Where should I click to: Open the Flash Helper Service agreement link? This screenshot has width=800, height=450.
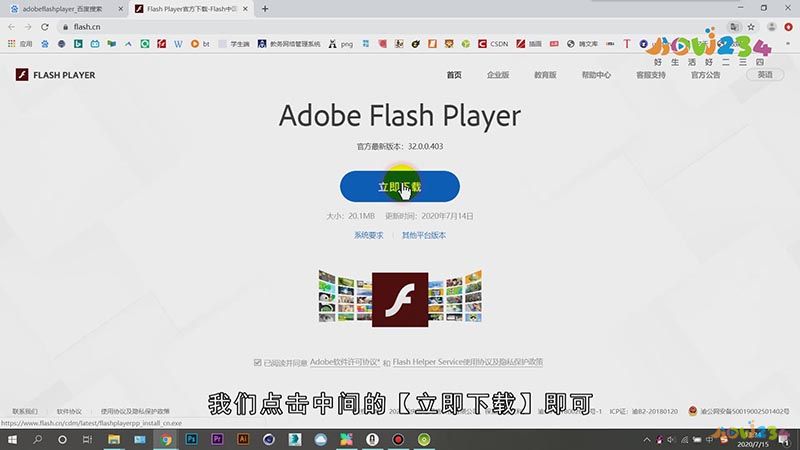(467, 362)
